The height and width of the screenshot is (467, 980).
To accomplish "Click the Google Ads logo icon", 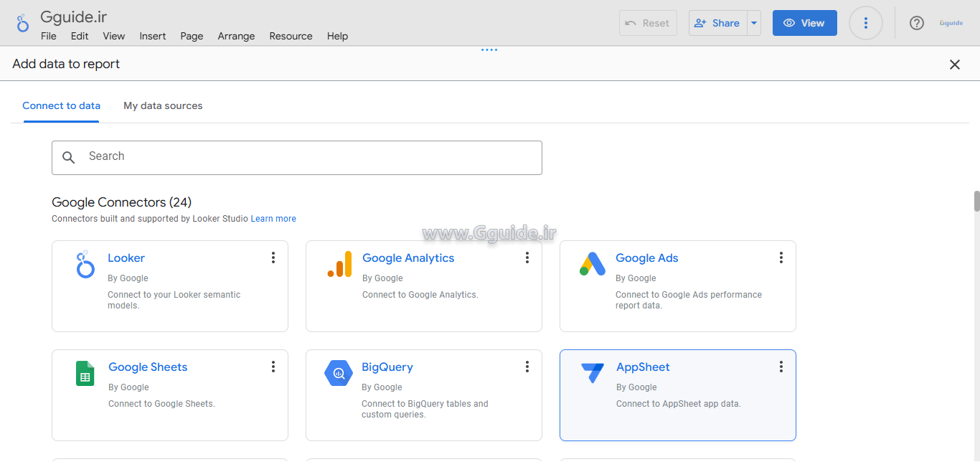I will tap(593, 264).
